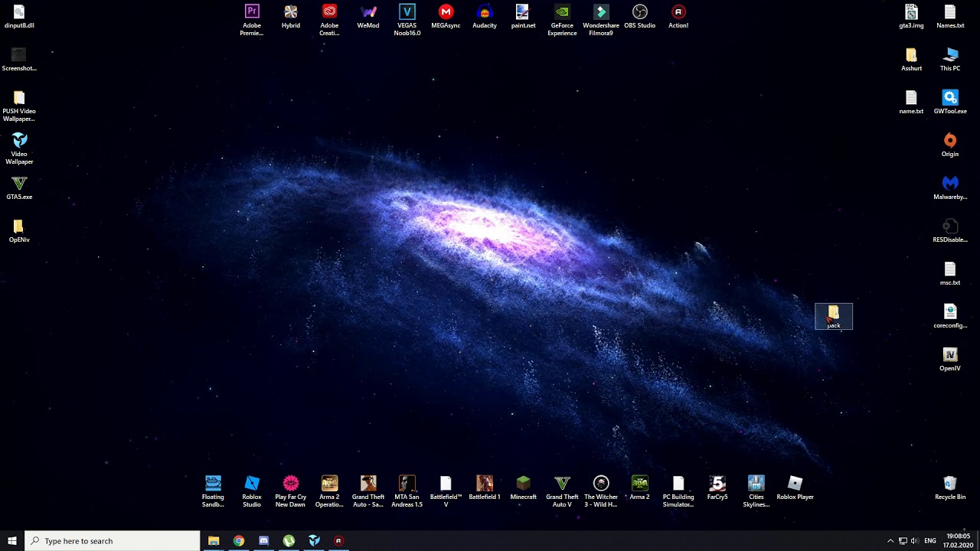Image resolution: width=980 pixels, height=551 pixels.
Task: Select The Witcher 3 Wild Hunt shortcut
Action: pyautogui.click(x=601, y=491)
